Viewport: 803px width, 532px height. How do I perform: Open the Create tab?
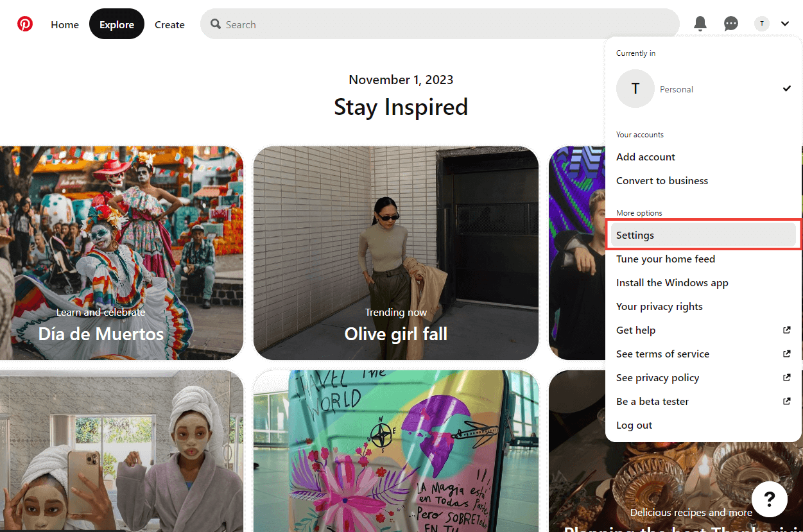click(x=169, y=24)
